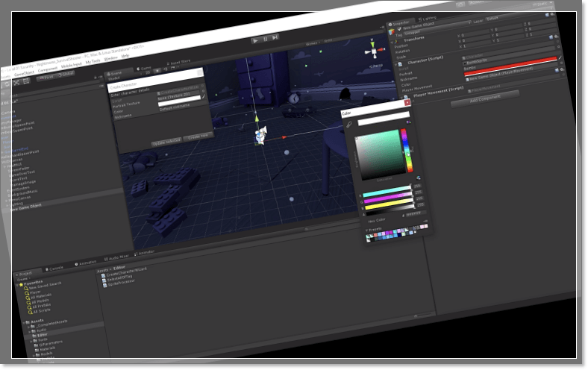Toggle scene lighting sun icon

click(157, 70)
